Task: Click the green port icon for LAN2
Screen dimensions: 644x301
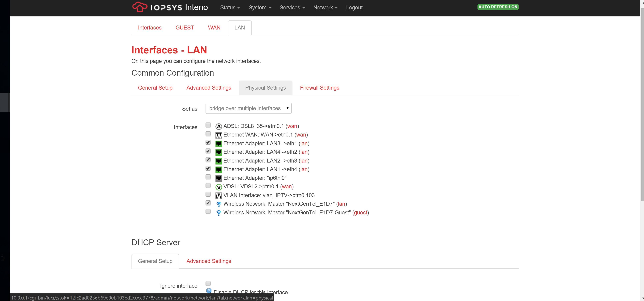Action: tap(219, 161)
